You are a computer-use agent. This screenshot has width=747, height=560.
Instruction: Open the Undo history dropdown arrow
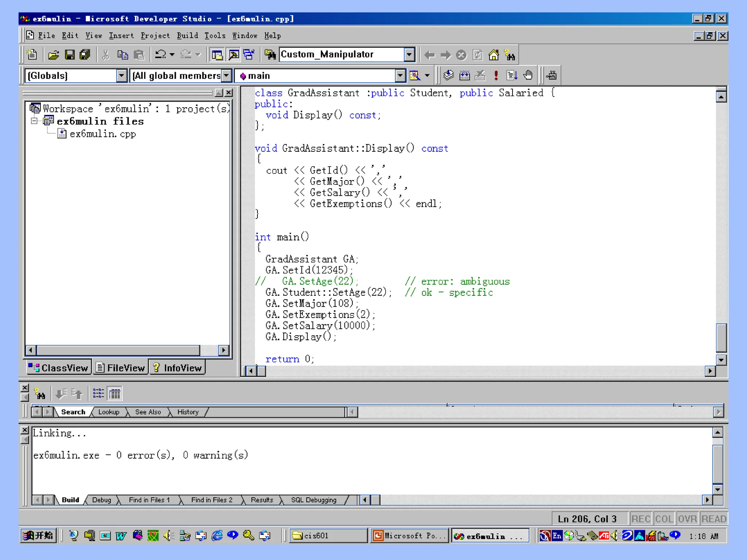(x=172, y=55)
